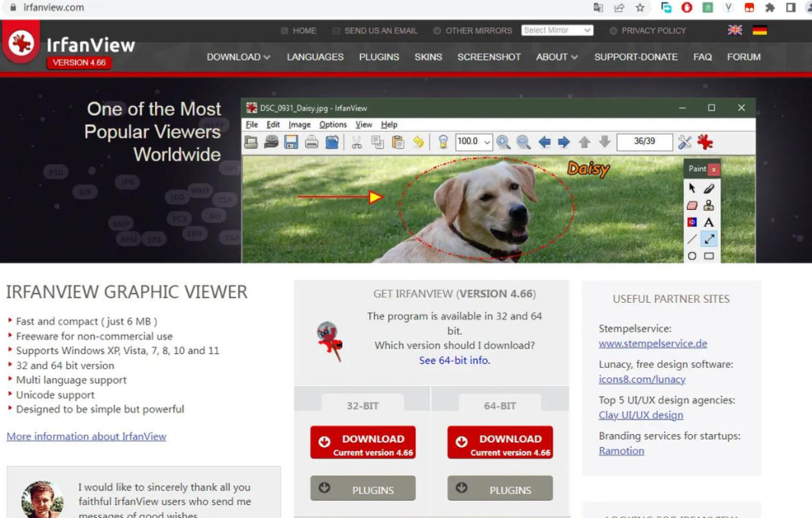
Task: Open the wrench Settings icon in IrfanView toolbar
Action: click(685, 142)
